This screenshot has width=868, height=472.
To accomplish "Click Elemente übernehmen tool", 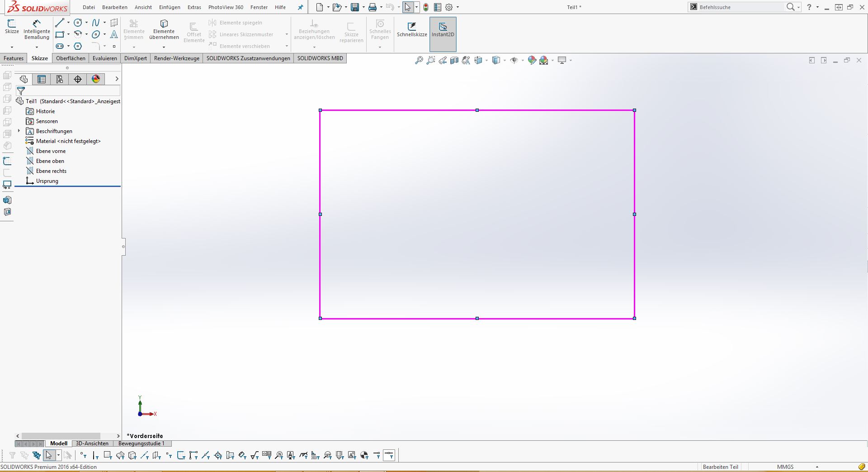I will pyautogui.click(x=164, y=29).
